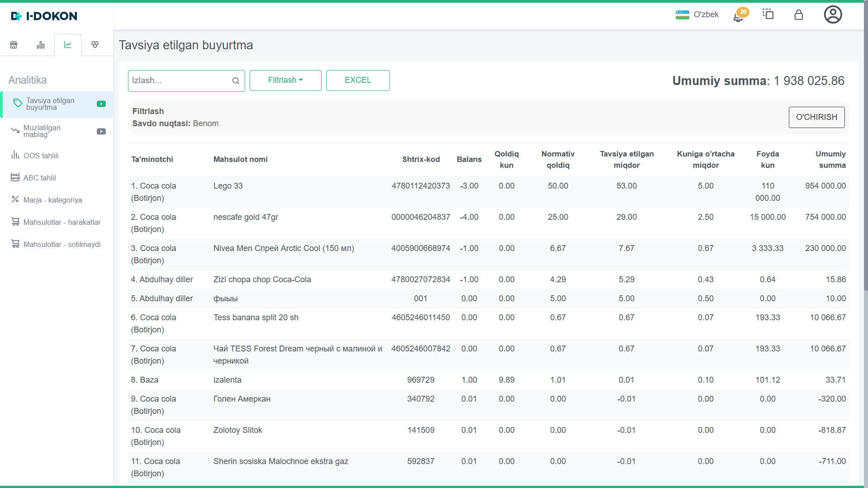The height and width of the screenshot is (488, 868).
Task: Open OOS tahlili menu item
Action: tap(41, 156)
